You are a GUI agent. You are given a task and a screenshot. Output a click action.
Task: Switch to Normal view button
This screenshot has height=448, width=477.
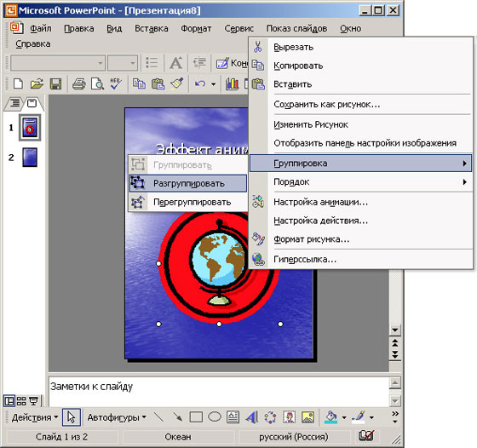pos(9,401)
